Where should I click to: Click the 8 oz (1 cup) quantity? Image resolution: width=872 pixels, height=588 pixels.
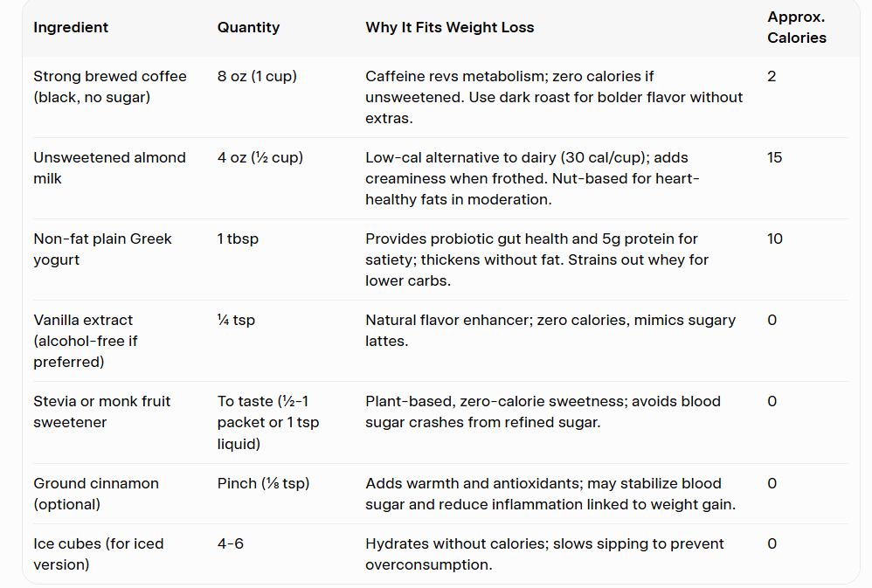pos(257,76)
